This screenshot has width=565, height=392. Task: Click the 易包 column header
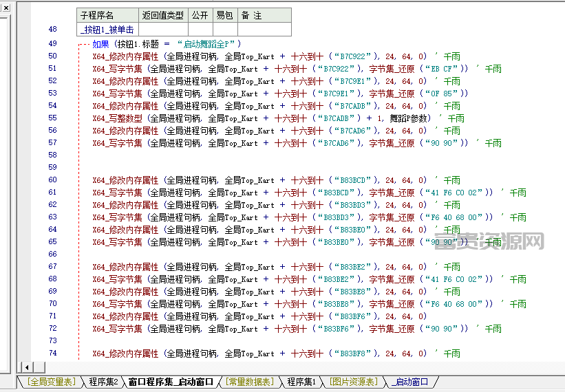(225, 16)
